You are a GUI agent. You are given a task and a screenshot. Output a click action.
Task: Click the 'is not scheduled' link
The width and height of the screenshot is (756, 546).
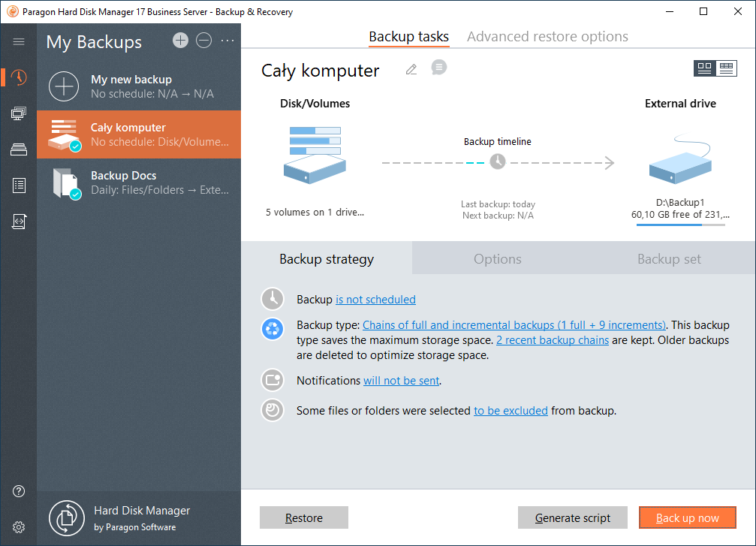click(x=375, y=300)
